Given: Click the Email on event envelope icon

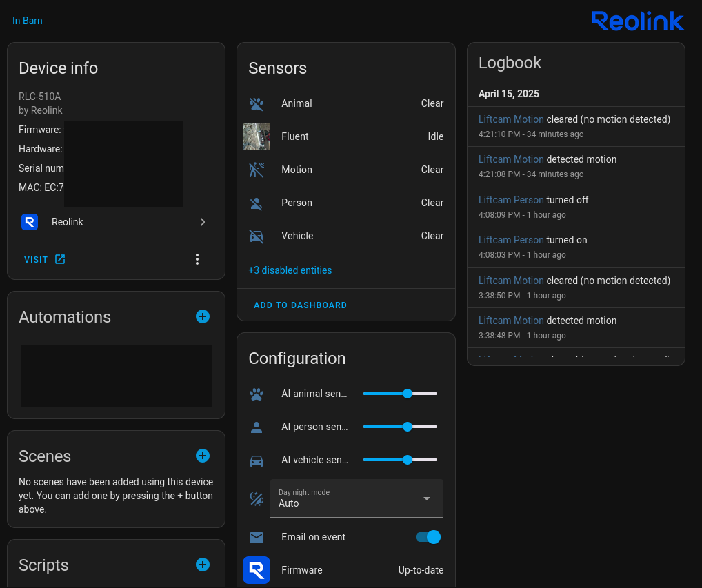Looking at the screenshot, I should (256, 538).
